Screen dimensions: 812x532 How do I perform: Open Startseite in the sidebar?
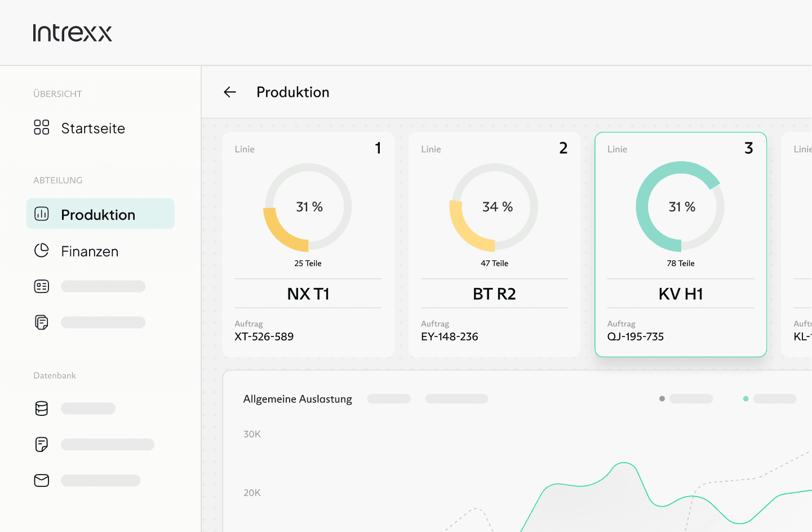pyautogui.click(x=93, y=128)
